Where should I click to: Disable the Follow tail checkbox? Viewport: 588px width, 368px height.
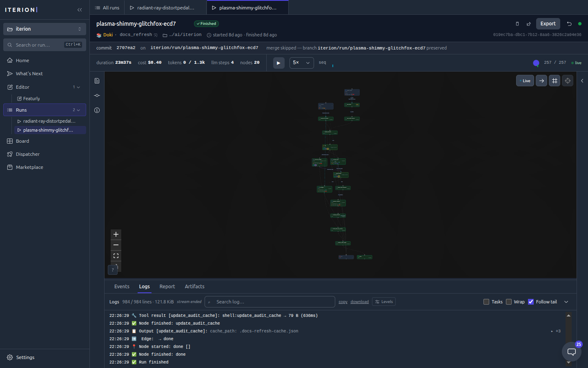[x=531, y=302]
